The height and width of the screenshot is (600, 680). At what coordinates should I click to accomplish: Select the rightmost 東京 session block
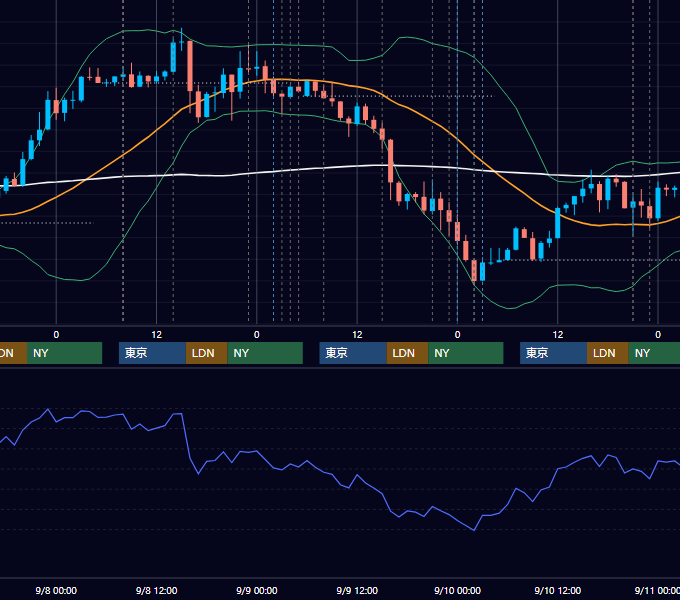(553, 353)
